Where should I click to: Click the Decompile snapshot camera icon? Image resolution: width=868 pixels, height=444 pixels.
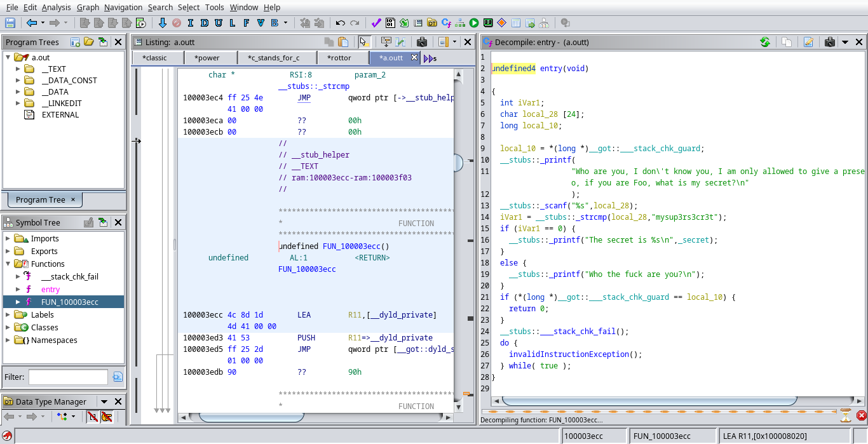tap(830, 42)
